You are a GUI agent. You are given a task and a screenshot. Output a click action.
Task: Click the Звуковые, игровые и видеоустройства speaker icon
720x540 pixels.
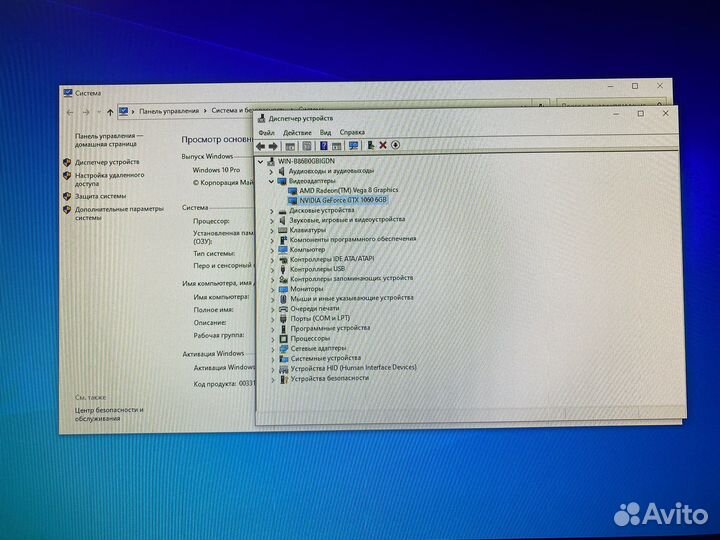click(x=282, y=220)
